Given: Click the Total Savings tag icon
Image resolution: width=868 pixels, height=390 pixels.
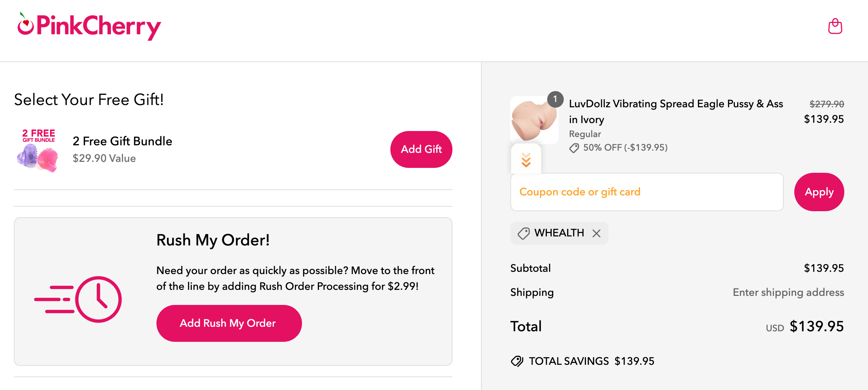Looking at the screenshot, I should [517, 361].
